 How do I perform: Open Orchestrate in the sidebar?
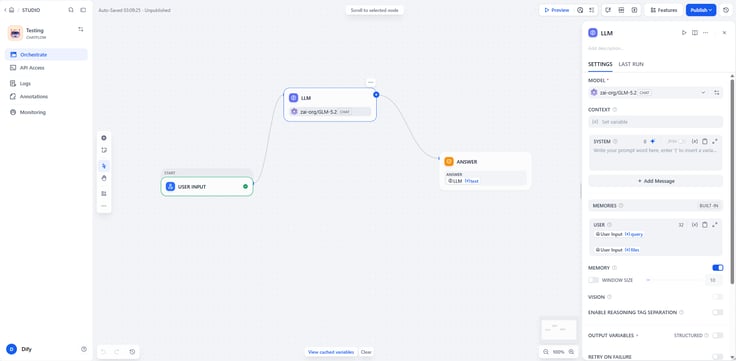click(46, 54)
